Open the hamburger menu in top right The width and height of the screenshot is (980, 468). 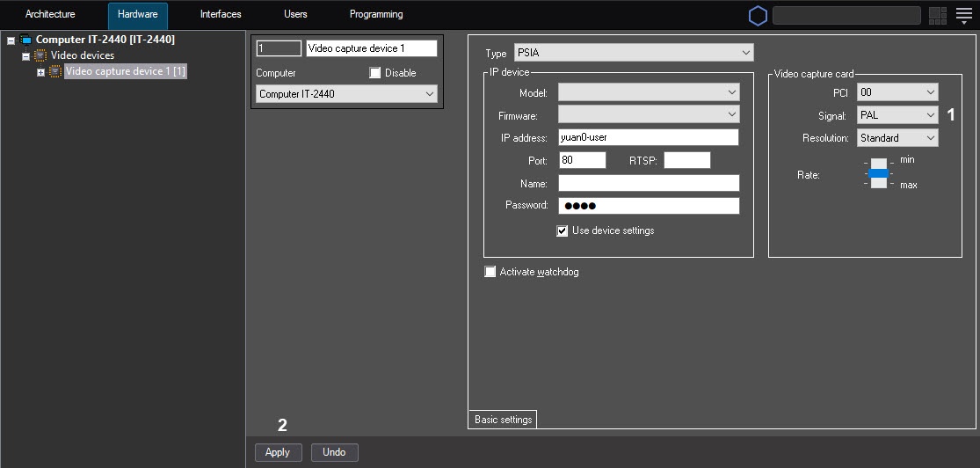(963, 15)
